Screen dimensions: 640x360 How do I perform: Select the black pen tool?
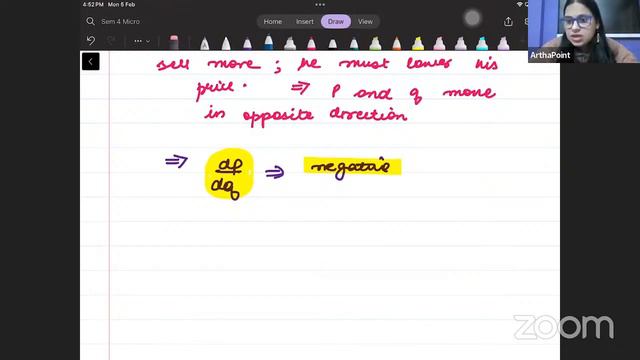pyautogui.click(x=333, y=43)
